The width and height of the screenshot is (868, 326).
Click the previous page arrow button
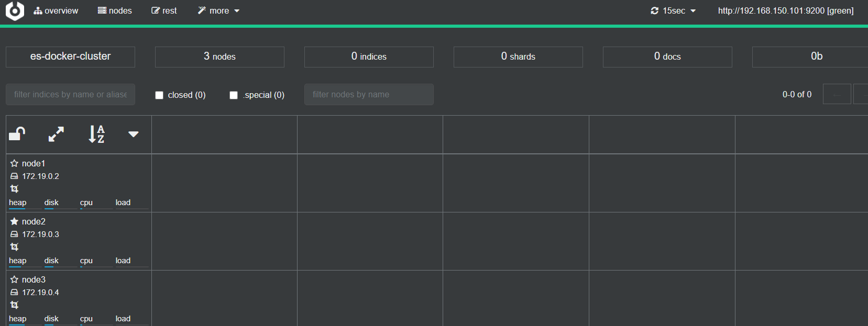[x=837, y=94]
